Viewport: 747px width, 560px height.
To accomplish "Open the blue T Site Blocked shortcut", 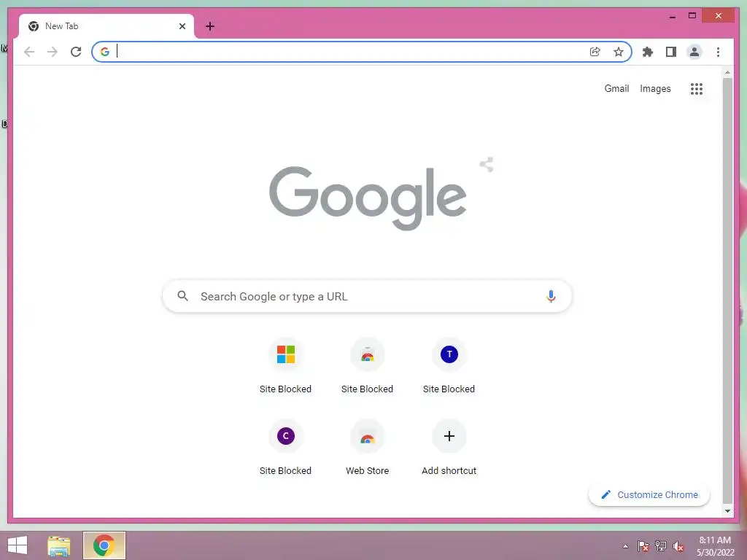I will [449, 367].
